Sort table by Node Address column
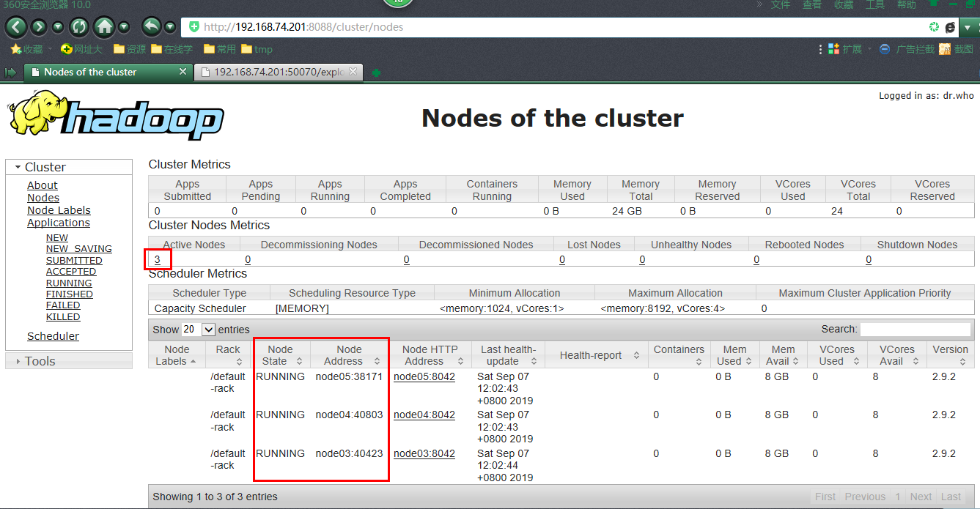The width and height of the screenshot is (980, 509). [349, 355]
